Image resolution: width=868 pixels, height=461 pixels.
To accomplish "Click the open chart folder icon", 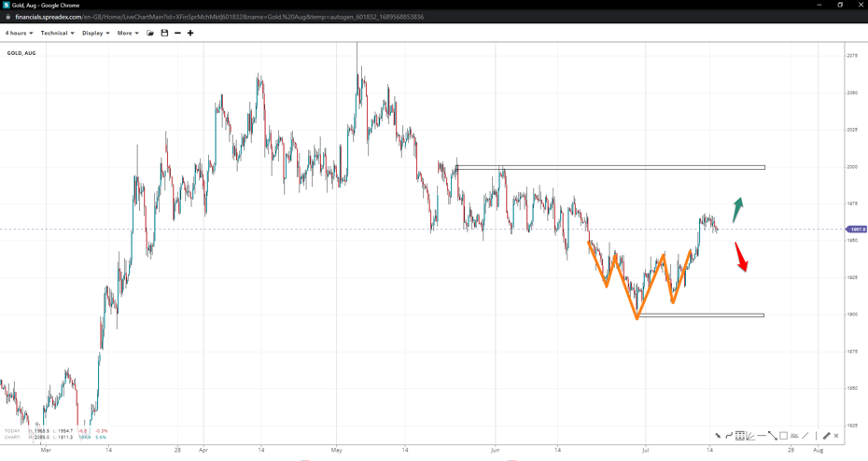I will coord(150,33).
